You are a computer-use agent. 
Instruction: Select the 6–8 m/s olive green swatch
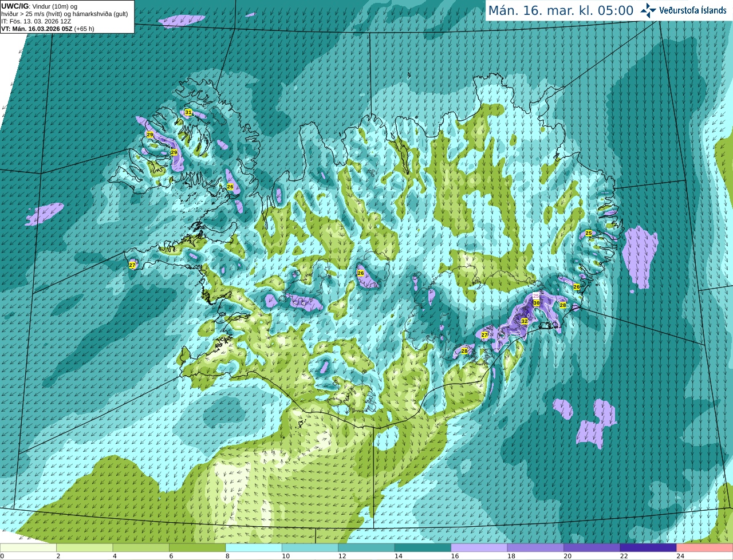[198, 547]
